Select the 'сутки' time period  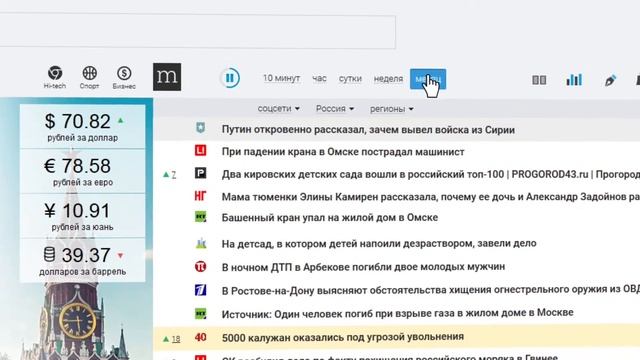pyautogui.click(x=350, y=78)
